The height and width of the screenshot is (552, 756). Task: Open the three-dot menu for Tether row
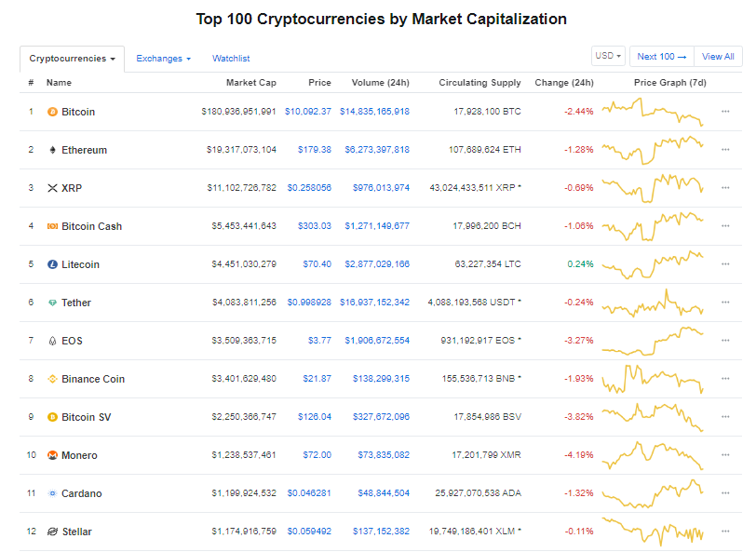point(725,303)
